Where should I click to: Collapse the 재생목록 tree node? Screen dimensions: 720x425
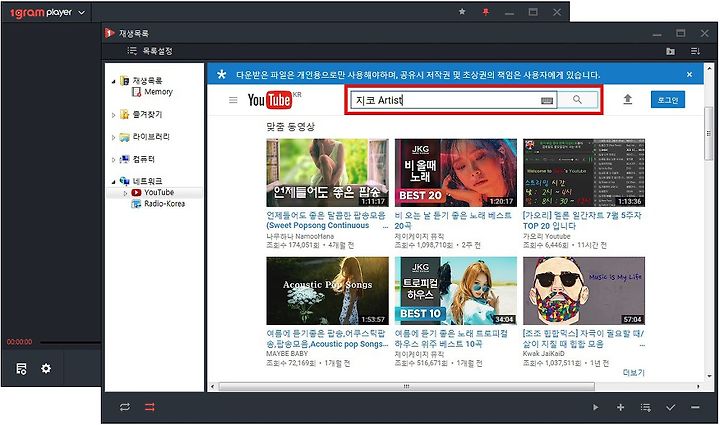pyautogui.click(x=113, y=82)
